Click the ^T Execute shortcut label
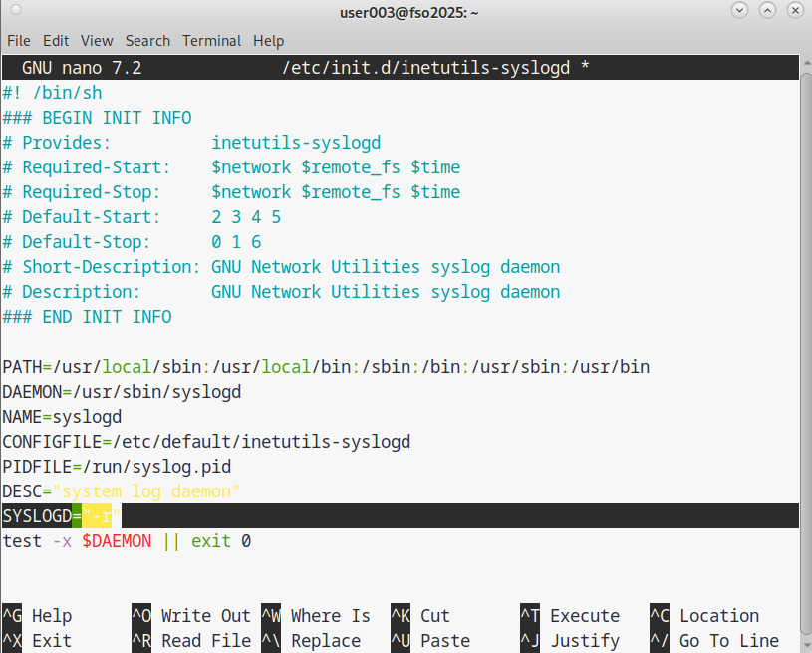 [x=570, y=616]
